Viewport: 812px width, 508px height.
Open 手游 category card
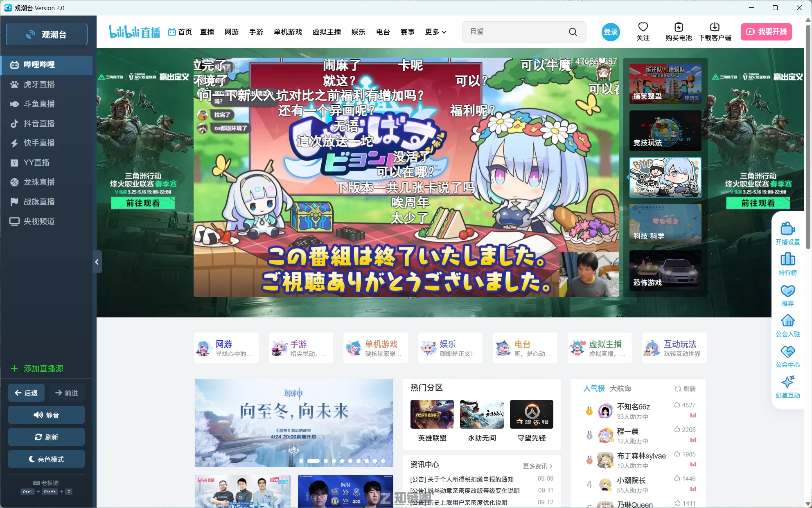[x=301, y=348]
